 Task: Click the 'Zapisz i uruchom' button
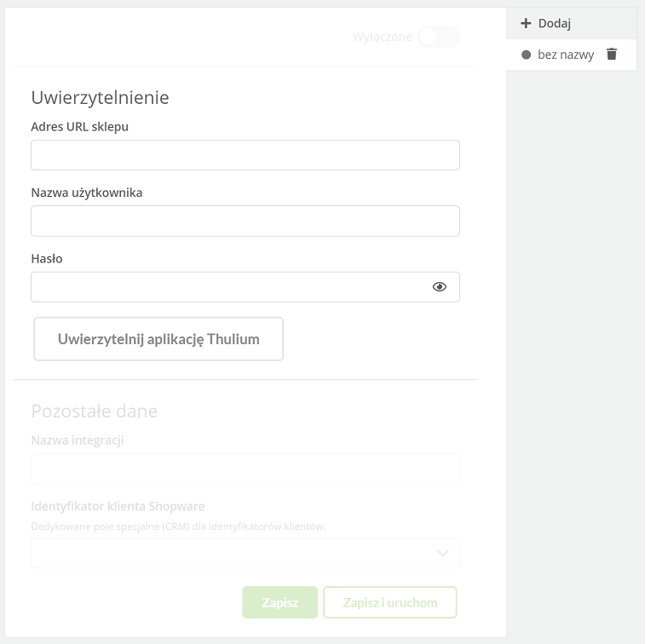click(390, 602)
